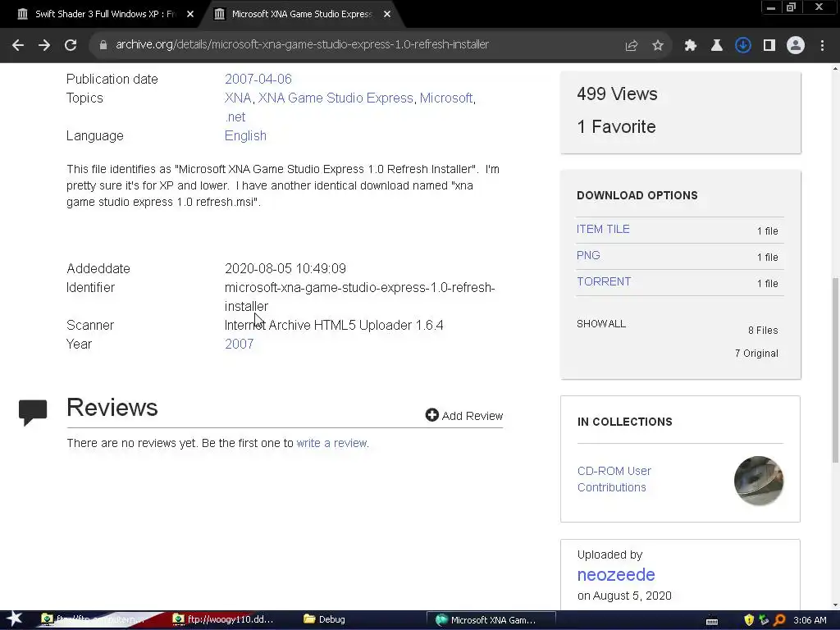The width and height of the screenshot is (840, 630).
Task: Reload the current page
Action: [71, 45]
